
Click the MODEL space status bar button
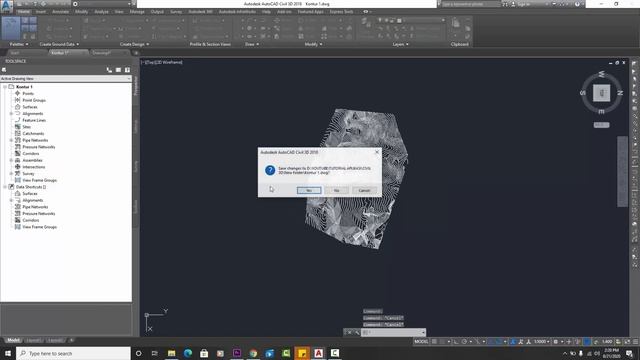point(421,342)
